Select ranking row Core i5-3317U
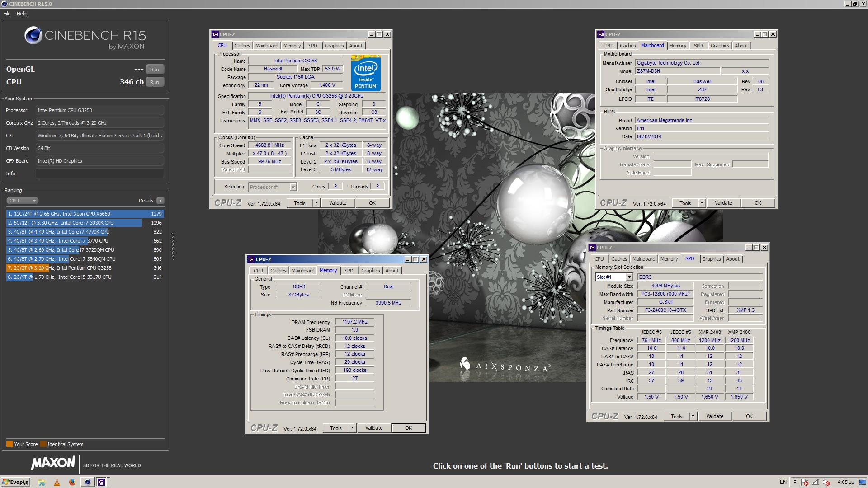Viewport: 868px width, 488px height. pyautogui.click(x=85, y=277)
